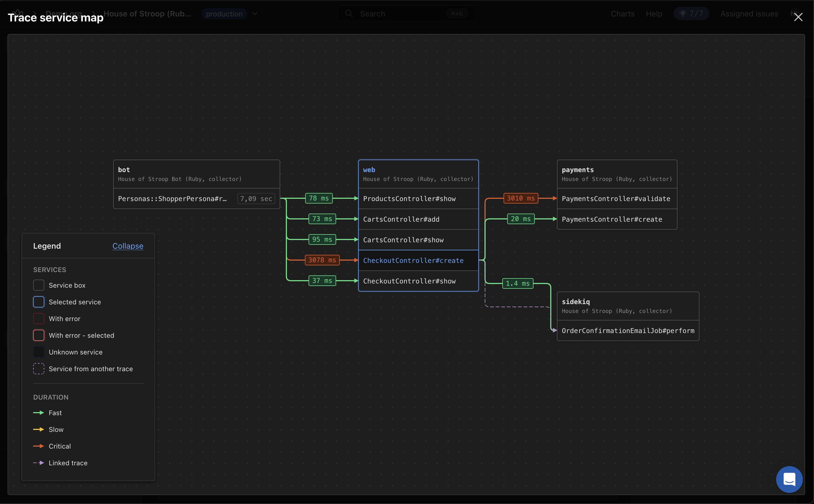Click the 7,09 sec duration badge
The height and width of the screenshot is (504, 814).
tap(256, 199)
